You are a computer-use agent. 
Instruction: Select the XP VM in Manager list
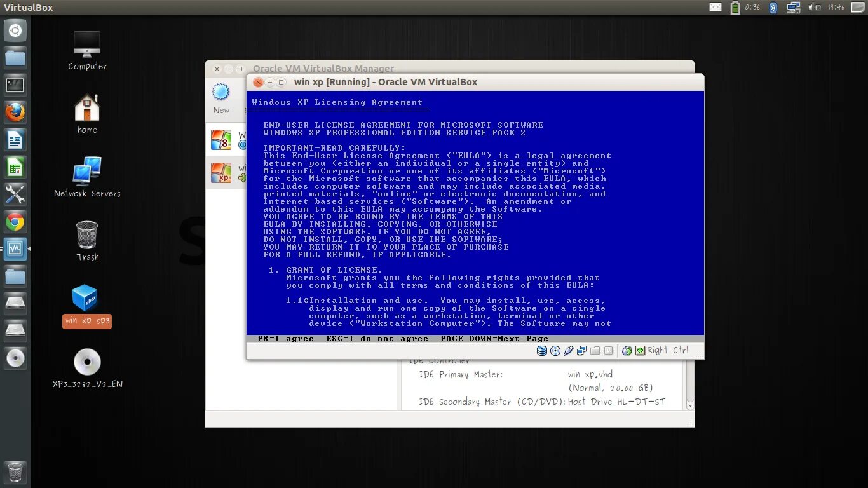tap(226, 173)
